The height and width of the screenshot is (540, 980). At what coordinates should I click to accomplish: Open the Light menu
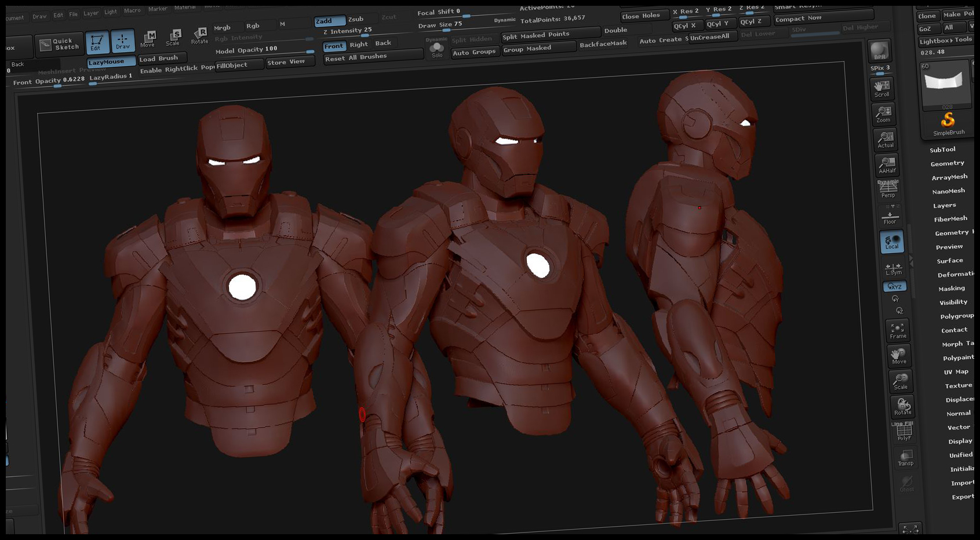coord(110,12)
